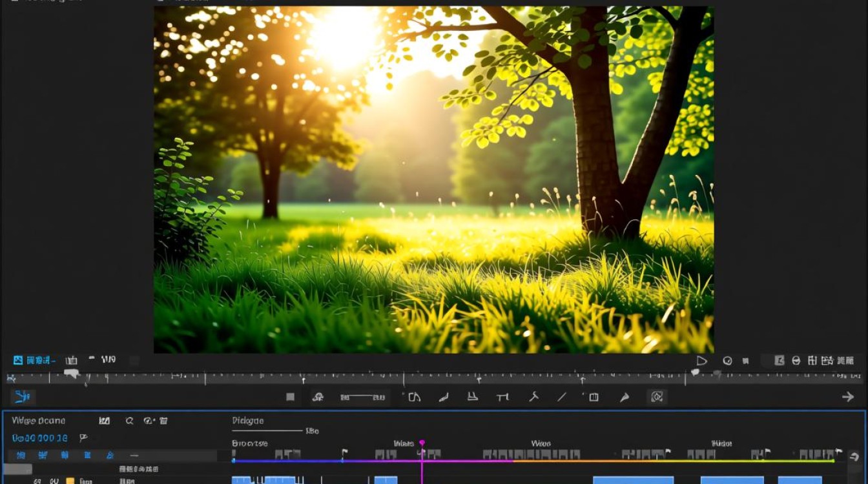
Task: Click the image icon at preview bottom-left
Action: [18, 360]
